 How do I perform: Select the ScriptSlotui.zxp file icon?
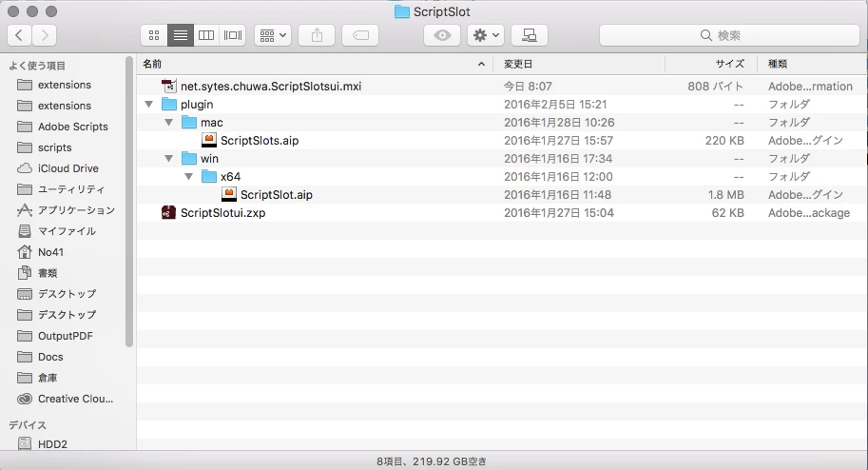coord(169,213)
